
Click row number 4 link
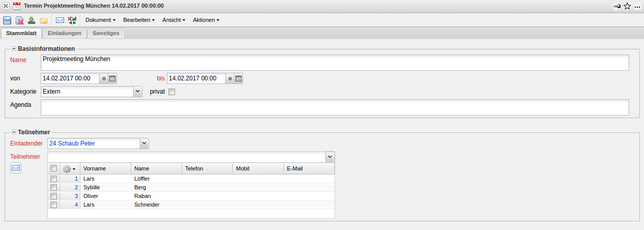tap(76, 205)
